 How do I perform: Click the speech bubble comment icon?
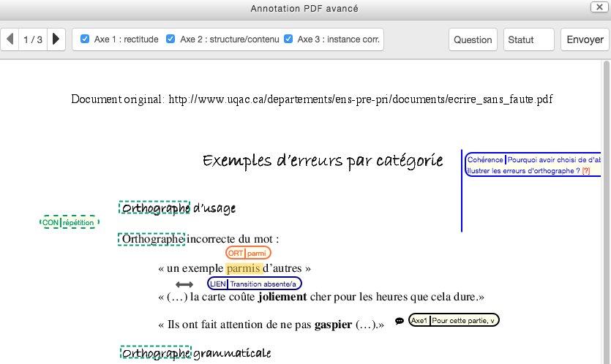tap(400, 321)
